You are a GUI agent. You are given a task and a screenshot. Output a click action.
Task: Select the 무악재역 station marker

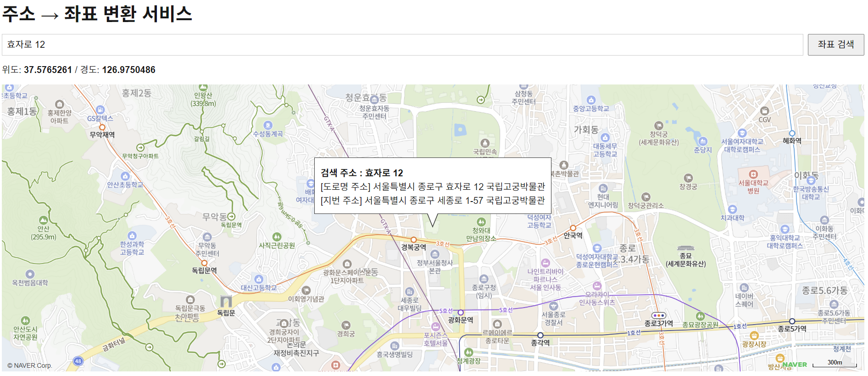[102, 127]
